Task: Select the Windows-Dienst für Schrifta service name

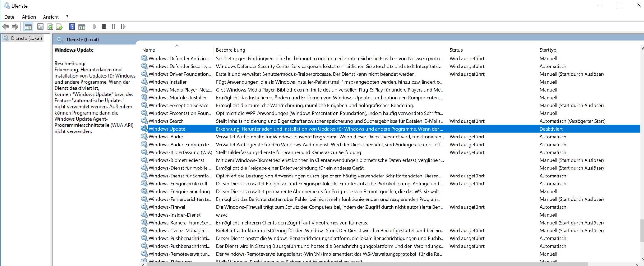Action: click(x=180, y=176)
